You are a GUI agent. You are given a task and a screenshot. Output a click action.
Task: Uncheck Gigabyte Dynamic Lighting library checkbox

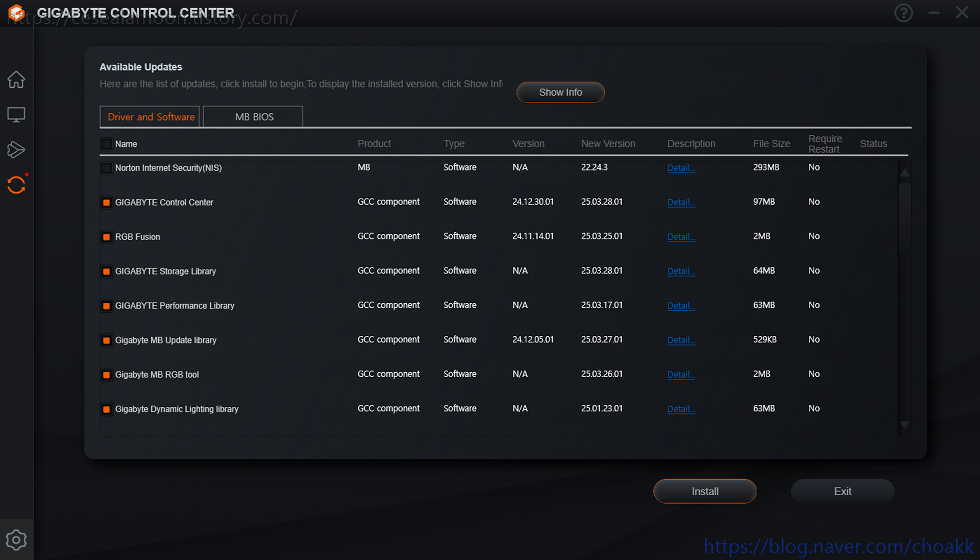106,409
